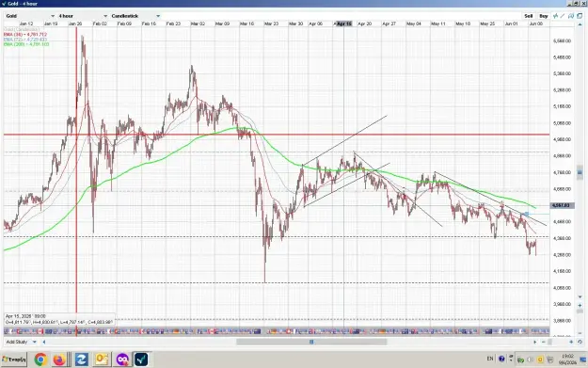Click the EN language indicator
The height and width of the screenshot is (368, 588).
tap(490, 359)
